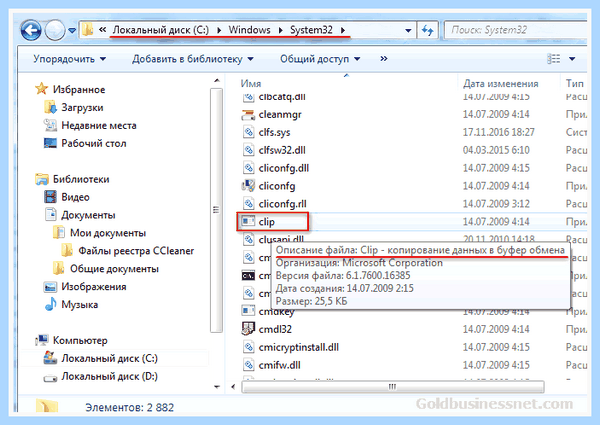
Task: Select the cmdkey file name
Action: point(277,312)
